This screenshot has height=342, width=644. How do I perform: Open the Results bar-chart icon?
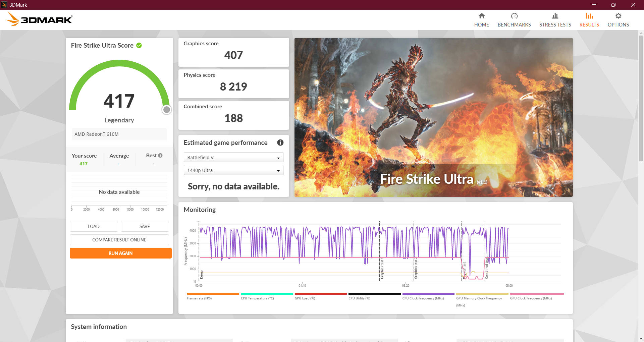click(x=589, y=16)
